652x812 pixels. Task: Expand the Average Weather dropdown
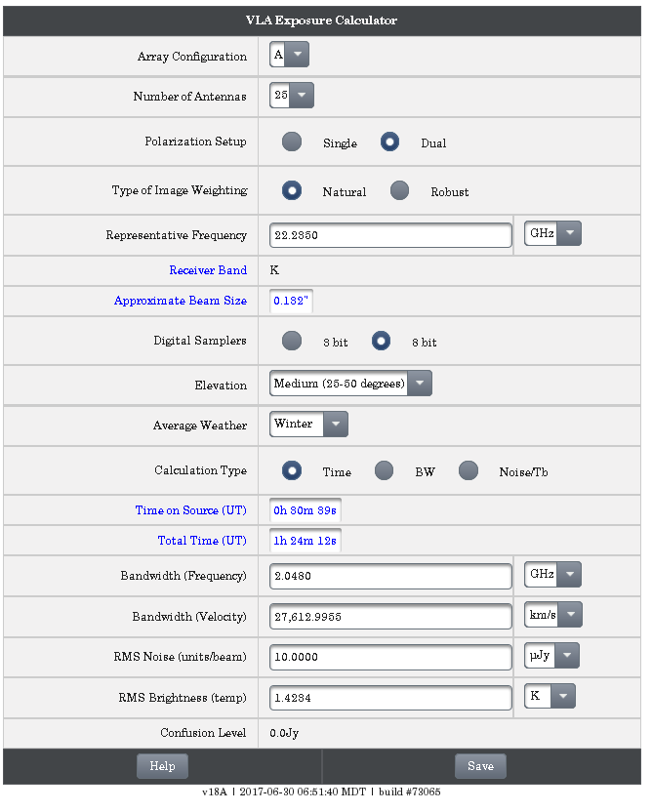pos(308,425)
